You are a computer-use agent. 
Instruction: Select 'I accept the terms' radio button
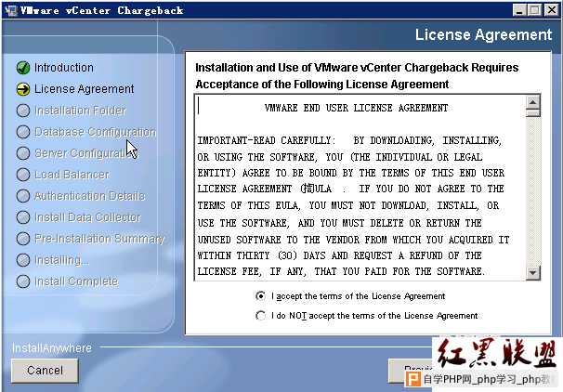[x=260, y=295]
